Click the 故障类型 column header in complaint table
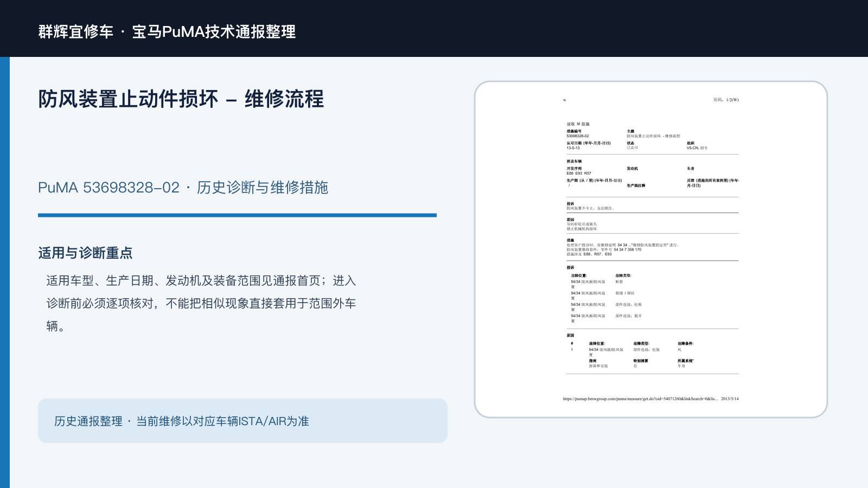This screenshot has height=488, width=868. coord(623,275)
